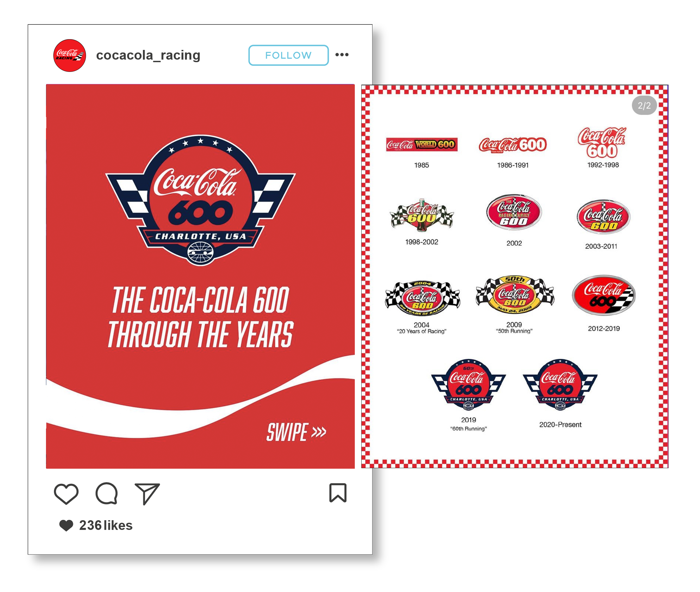This screenshot has width=700, height=592.
Task: Select the 1985 World 600 logo
Action: tap(422, 145)
